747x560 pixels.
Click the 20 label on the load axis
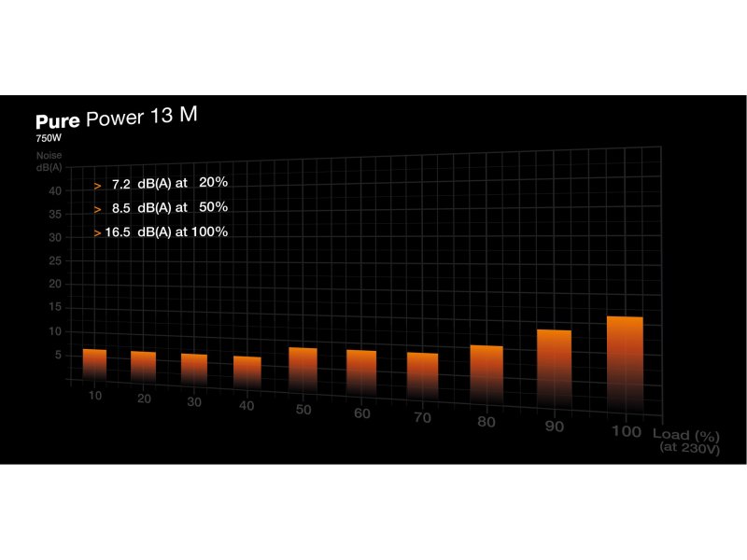point(145,399)
